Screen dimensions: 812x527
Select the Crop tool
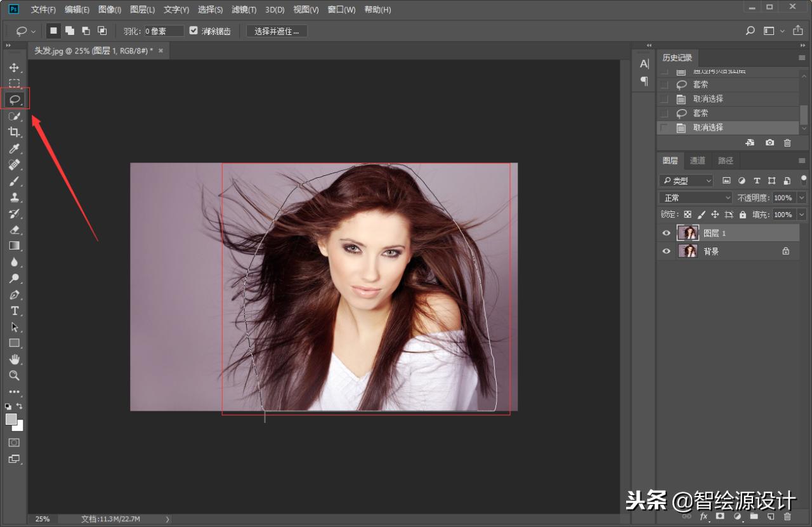(14, 132)
